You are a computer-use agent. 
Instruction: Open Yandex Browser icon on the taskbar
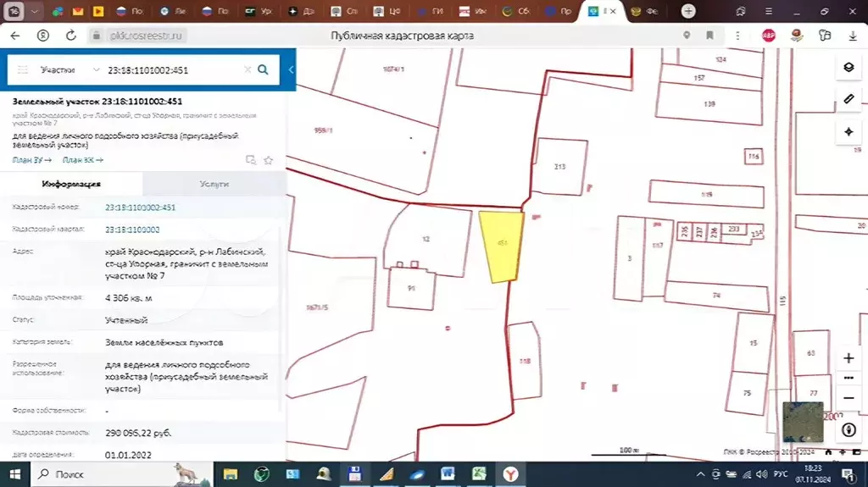pos(510,474)
